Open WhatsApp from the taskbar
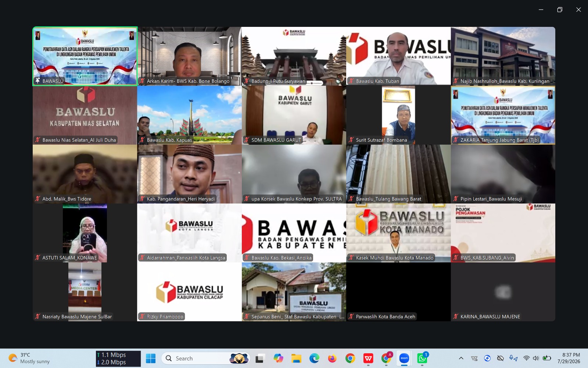The height and width of the screenshot is (368, 588). (422, 358)
